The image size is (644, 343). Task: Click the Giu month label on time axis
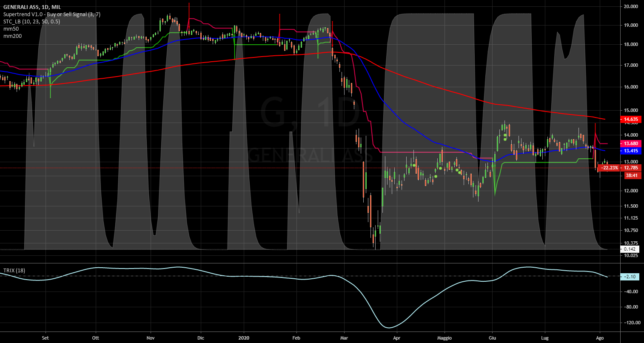493,338
